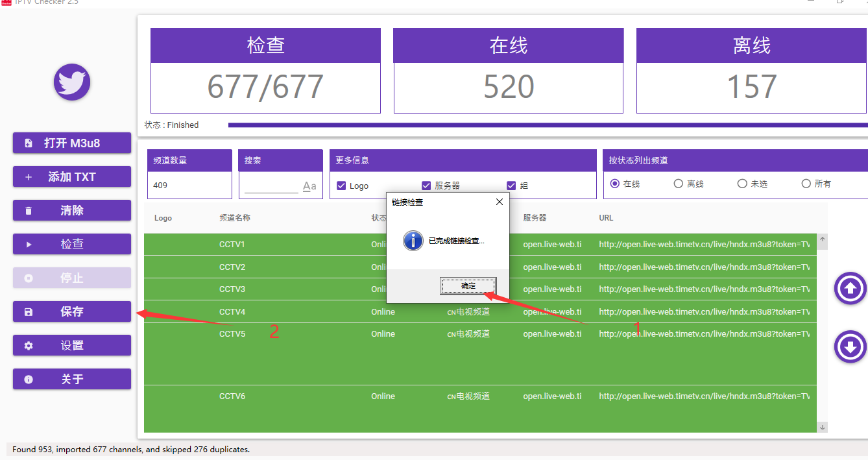
Task: Click the finished progress bar
Action: [548, 125]
